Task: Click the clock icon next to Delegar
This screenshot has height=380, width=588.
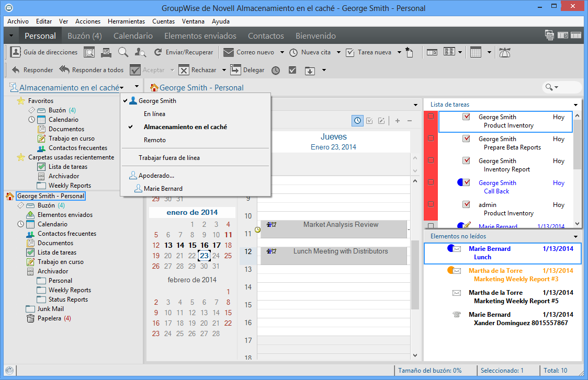Action: pyautogui.click(x=276, y=71)
